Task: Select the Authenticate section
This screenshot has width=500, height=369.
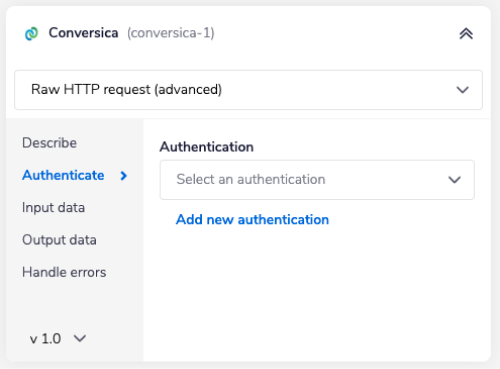Action: click(x=63, y=175)
